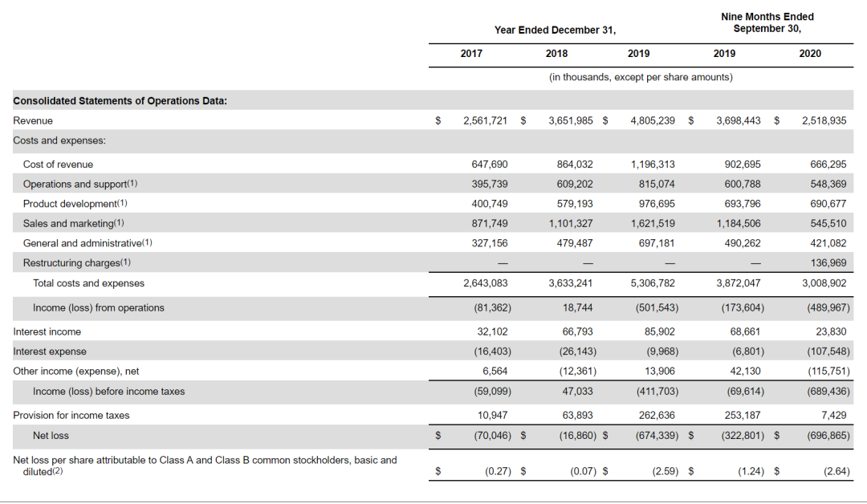867x504 pixels.
Task: Click per share value (2.64)
Action: pyautogui.click(x=836, y=471)
